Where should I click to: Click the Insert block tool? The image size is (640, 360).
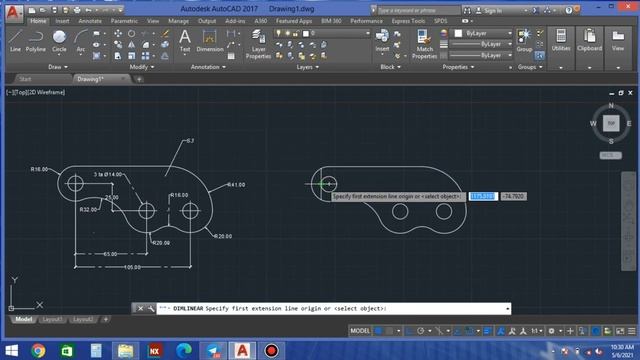pyautogui.click(x=382, y=41)
